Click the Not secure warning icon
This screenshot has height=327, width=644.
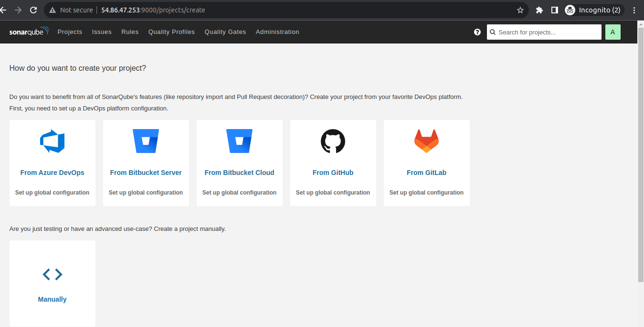pyautogui.click(x=53, y=10)
